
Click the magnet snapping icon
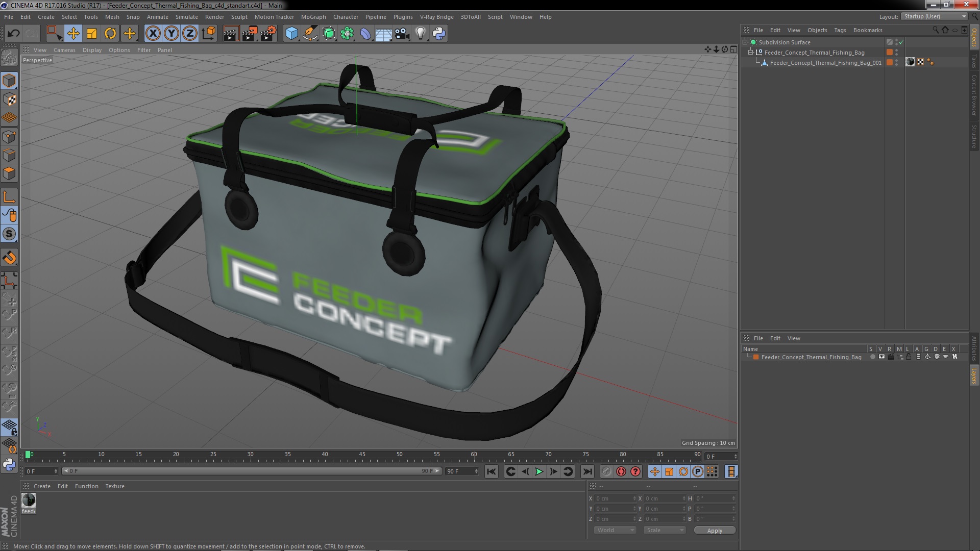[9, 258]
